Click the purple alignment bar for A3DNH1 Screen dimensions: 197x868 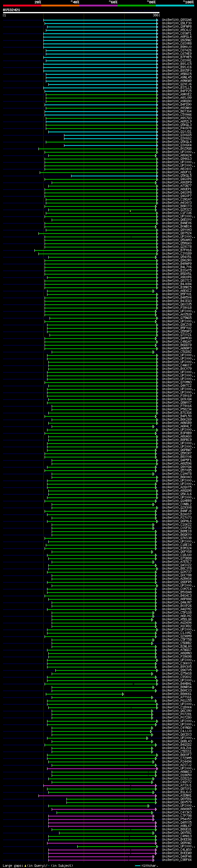pos(98,795)
